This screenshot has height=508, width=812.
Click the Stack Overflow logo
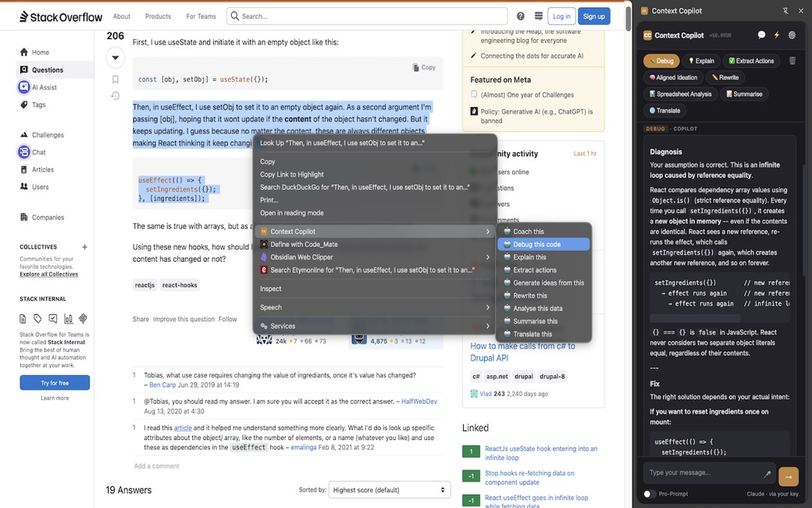(x=61, y=16)
